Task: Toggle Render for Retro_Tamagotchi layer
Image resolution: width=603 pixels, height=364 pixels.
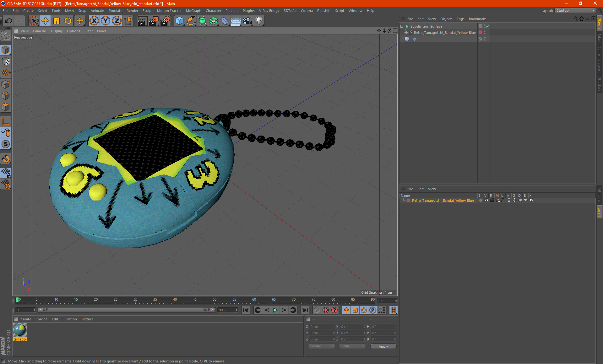Action: [492, 200]
